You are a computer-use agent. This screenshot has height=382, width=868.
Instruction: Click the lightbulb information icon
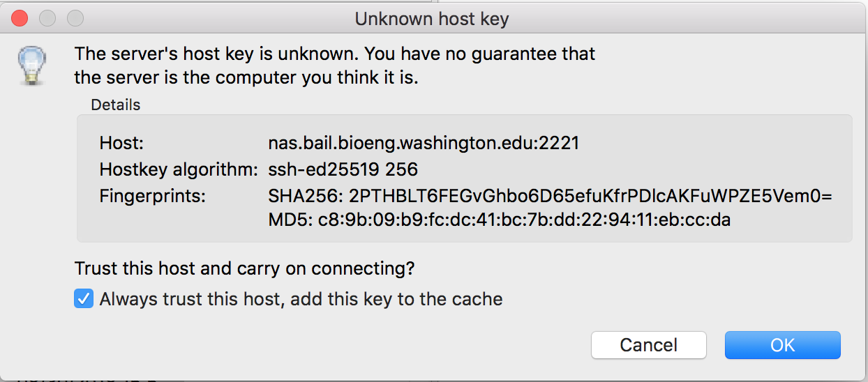[x=32, y=66]
